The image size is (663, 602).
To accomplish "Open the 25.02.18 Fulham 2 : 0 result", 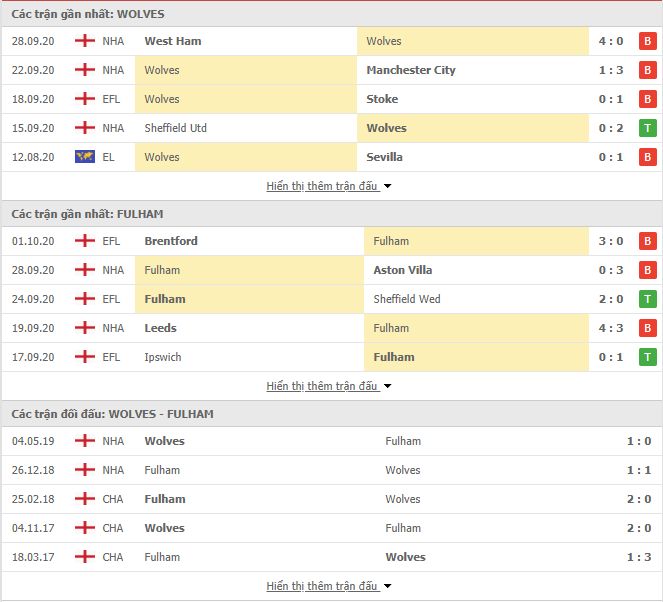I will click(639, 499).
